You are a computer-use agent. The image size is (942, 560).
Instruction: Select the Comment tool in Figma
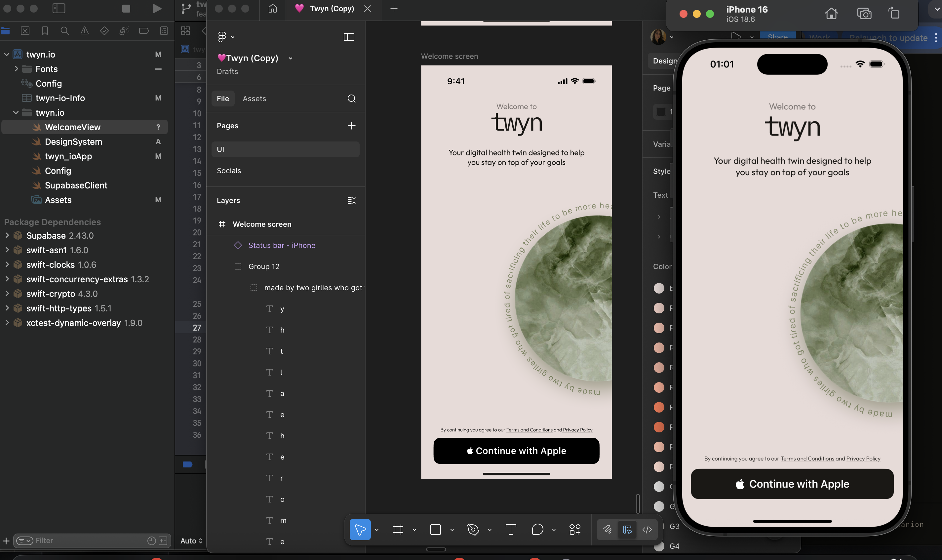click(x=537, y=530)
